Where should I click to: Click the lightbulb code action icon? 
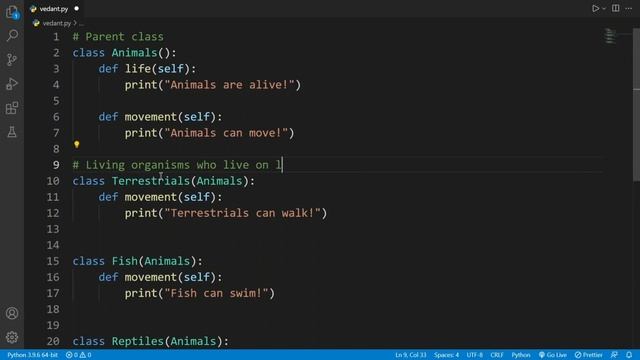pyautogui.click(x=76, y=144)
